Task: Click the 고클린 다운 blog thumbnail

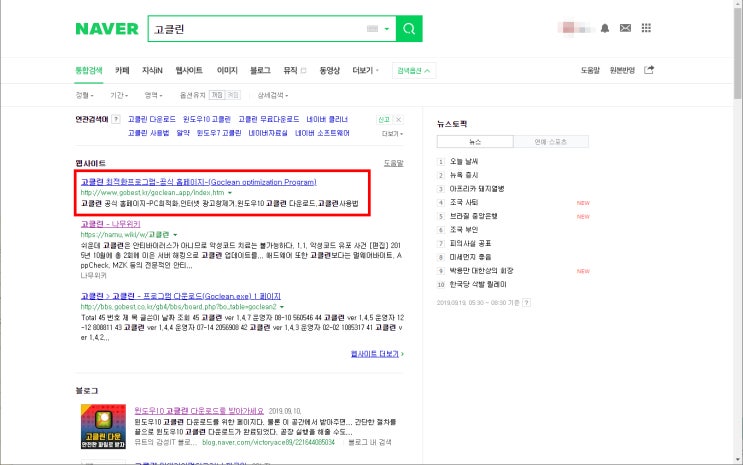Action: [103, 427]
